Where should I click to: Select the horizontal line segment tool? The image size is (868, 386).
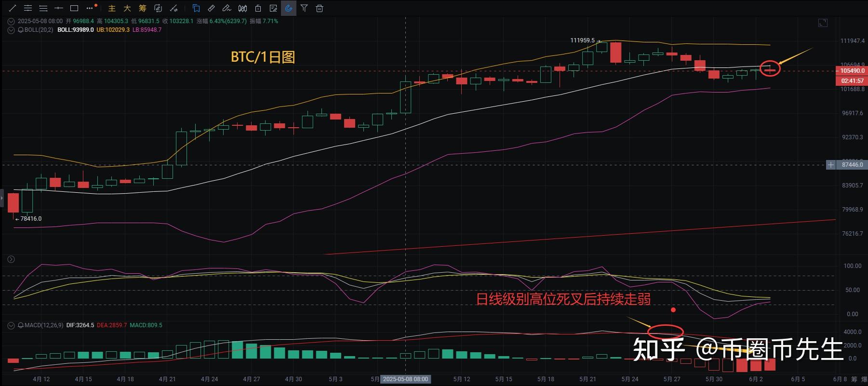tap(59, 8)
